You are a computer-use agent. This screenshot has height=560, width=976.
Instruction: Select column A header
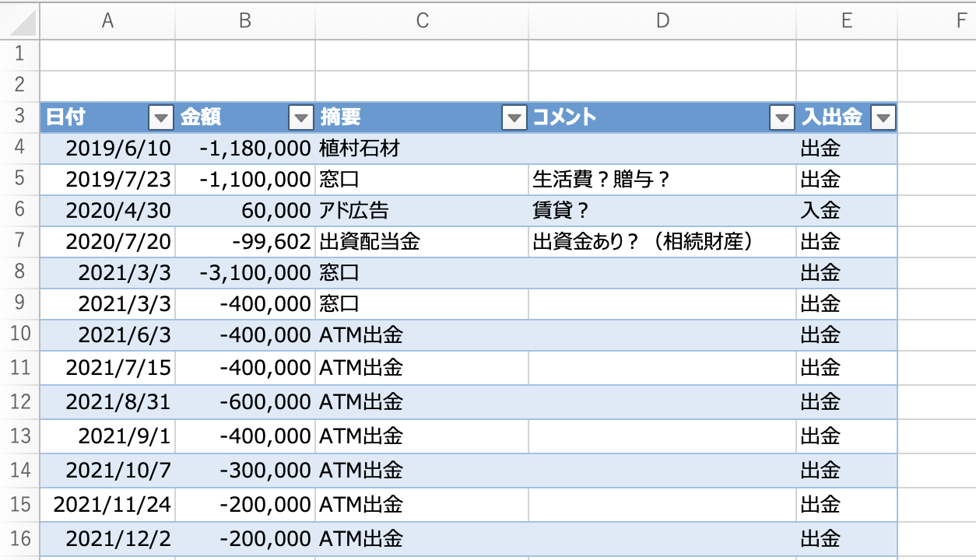pos(107,21)
